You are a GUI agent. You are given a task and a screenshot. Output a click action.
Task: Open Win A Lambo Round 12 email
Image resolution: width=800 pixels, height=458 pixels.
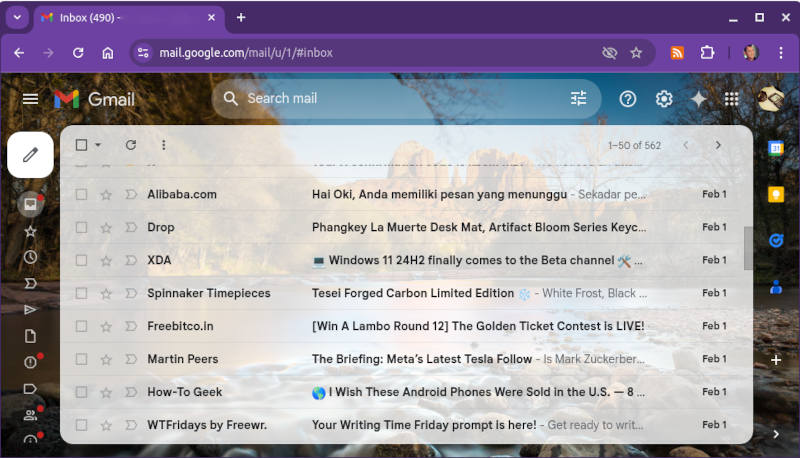[x=478, y=326]
